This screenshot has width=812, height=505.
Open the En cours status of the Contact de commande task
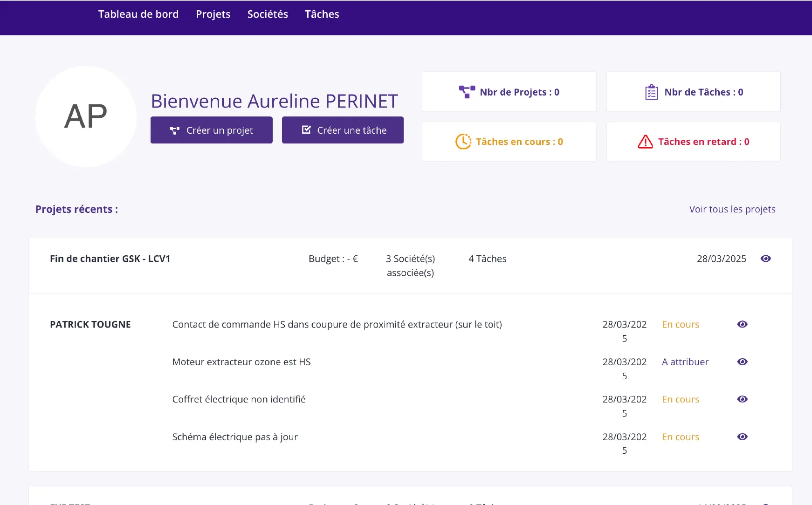(680, 324)
